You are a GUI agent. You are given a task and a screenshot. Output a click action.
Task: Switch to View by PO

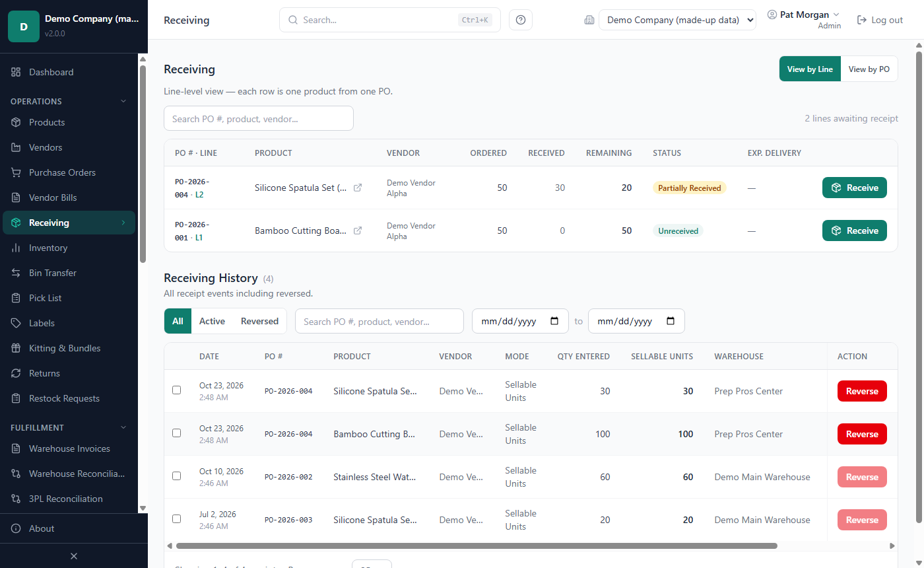(869, 69)
